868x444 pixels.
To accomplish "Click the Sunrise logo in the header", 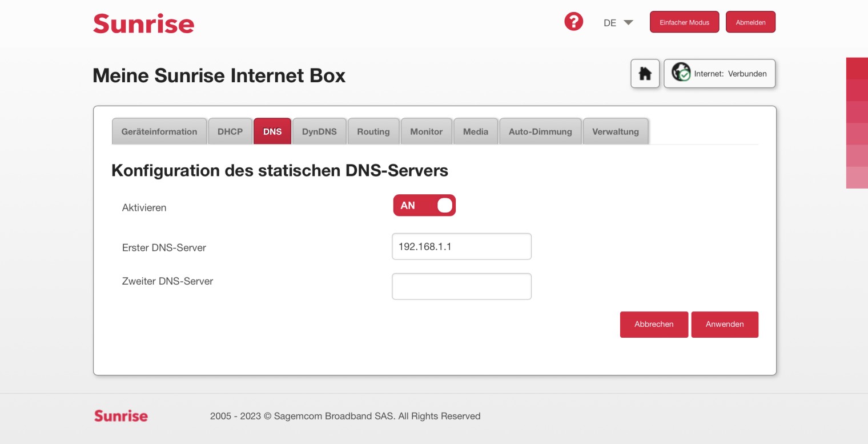I will pos(143,23).
